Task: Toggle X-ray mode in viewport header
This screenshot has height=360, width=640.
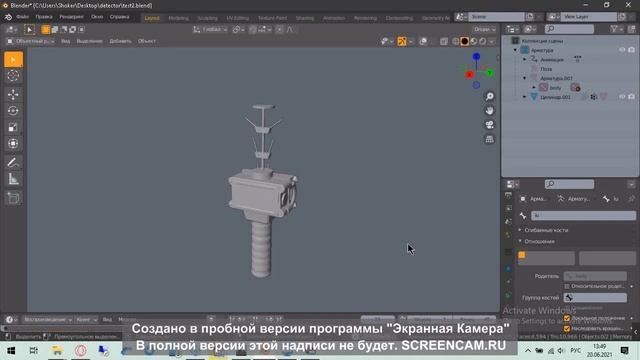Action: [444, 41]
